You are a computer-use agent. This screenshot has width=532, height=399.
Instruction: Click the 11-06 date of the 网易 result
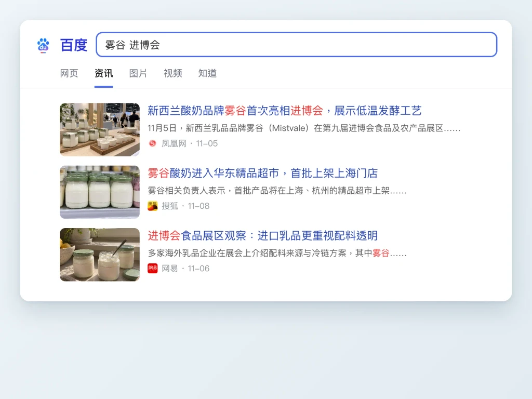199,269
